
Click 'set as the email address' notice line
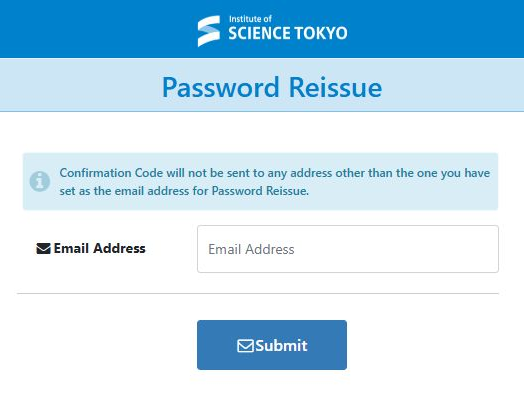pyautogui.click(x=184, y=191)
